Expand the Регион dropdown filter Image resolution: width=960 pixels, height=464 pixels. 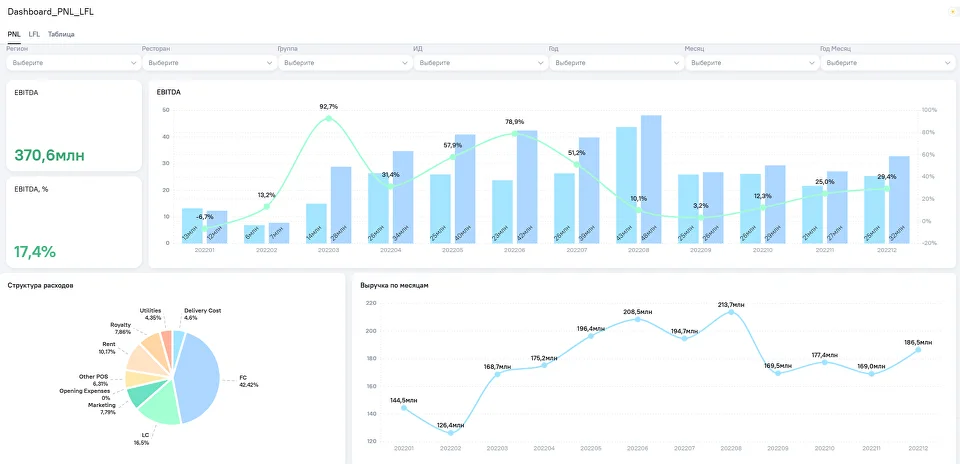tap(73, 62)
